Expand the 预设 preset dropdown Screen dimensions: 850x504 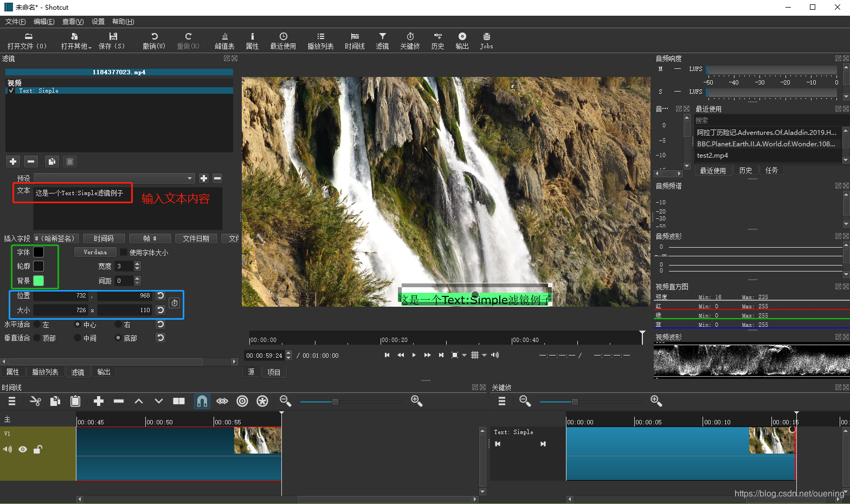tap(189, 178)
